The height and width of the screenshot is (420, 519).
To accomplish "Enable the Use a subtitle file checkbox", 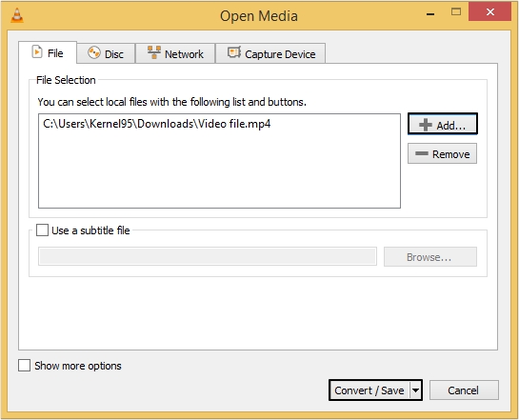I will coord(42,230).
